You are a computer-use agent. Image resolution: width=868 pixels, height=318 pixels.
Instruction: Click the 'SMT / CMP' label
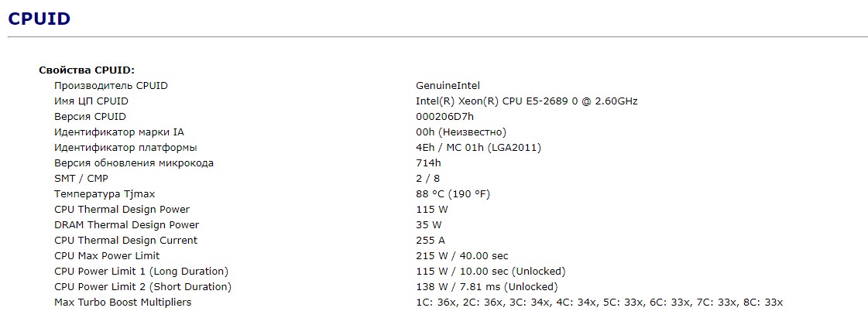[81, 178]
